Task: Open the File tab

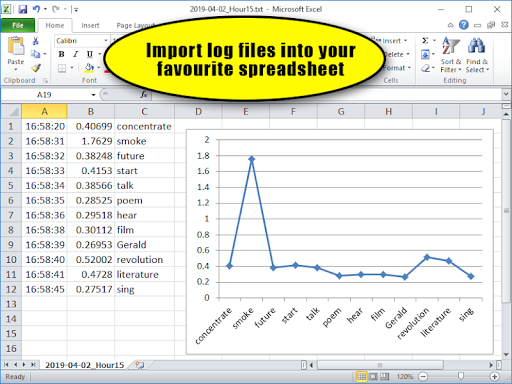Action: pos(18,25)
